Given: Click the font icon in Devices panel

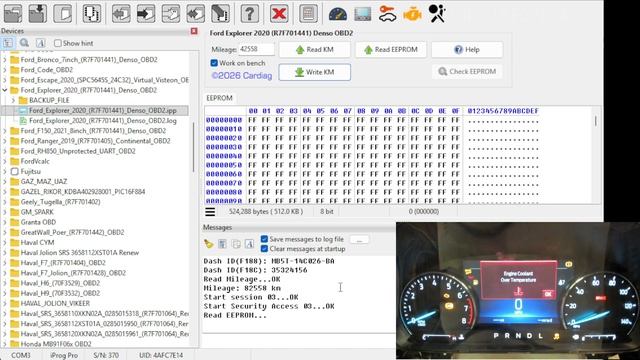Looking at the screenshot, I should tap(40, 43).
